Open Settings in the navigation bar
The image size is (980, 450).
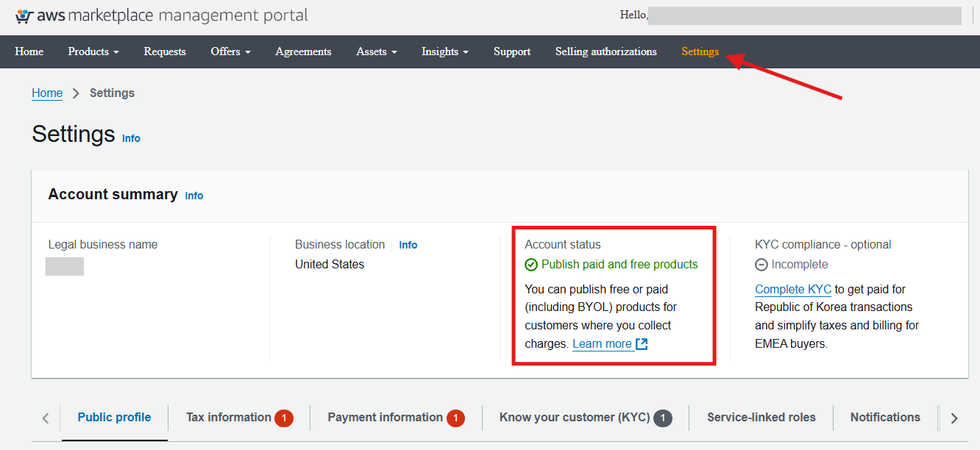tap(700, 51)
